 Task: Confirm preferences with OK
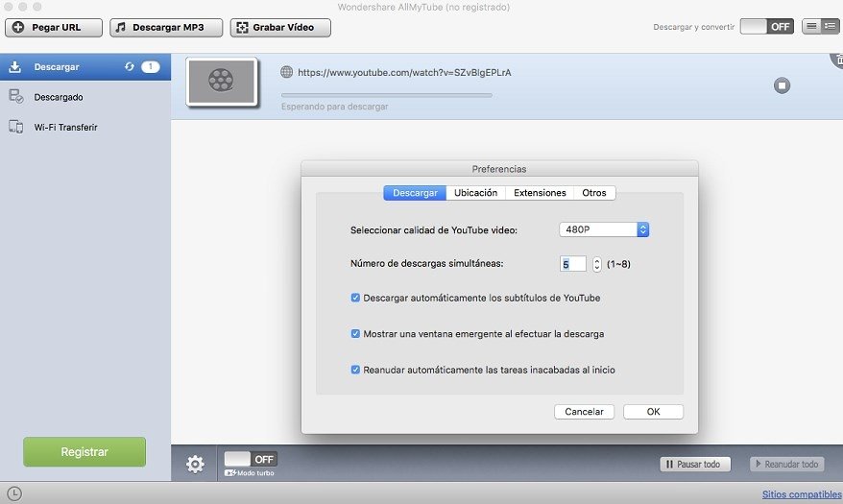(653, 412)
